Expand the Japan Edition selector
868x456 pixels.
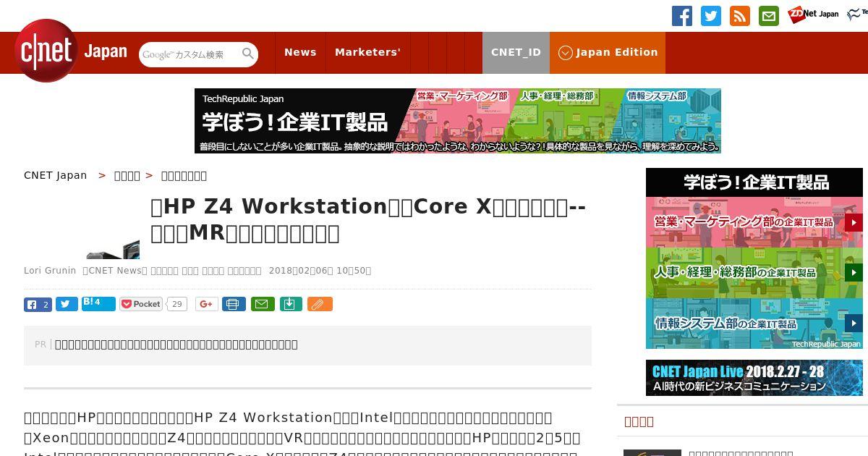[608, 52]
